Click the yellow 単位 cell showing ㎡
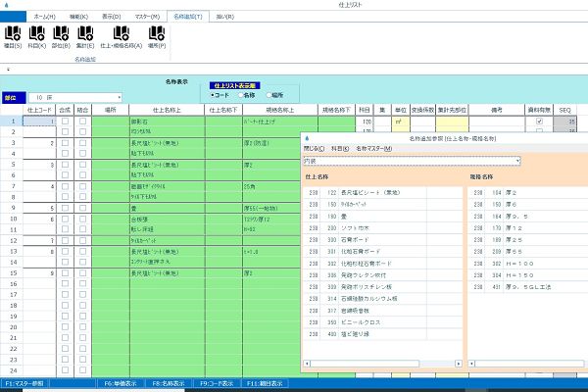 coord(401,122)
